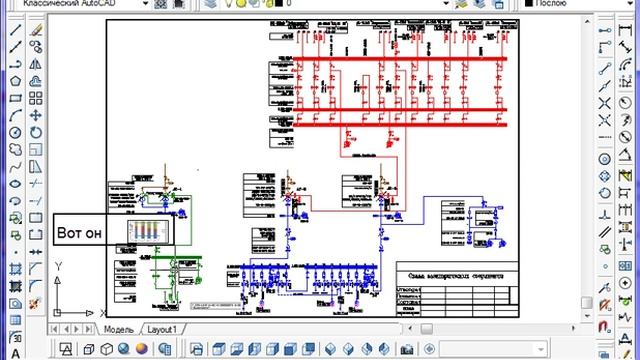Select the Arc tool
Viewport: 640px width, 360px height.
[16, 116]
